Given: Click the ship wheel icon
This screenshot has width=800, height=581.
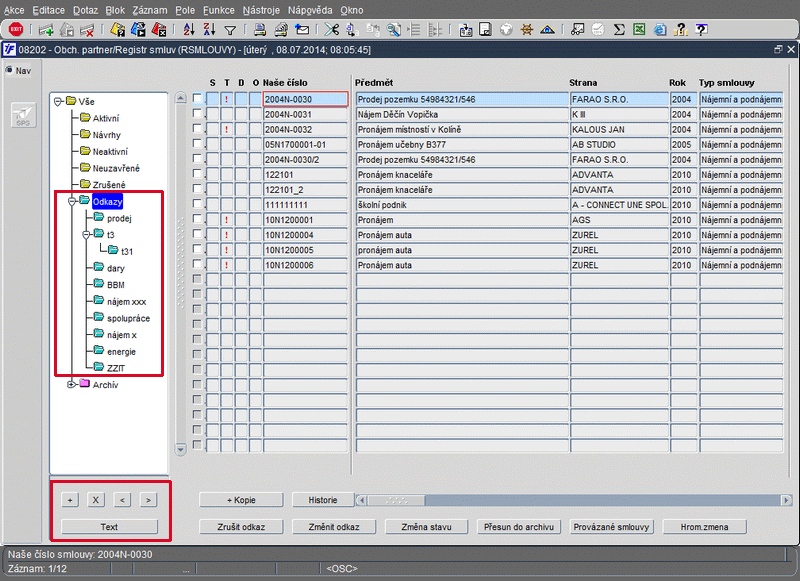Looking at the screenshot, I should click(x=527, y=30).
